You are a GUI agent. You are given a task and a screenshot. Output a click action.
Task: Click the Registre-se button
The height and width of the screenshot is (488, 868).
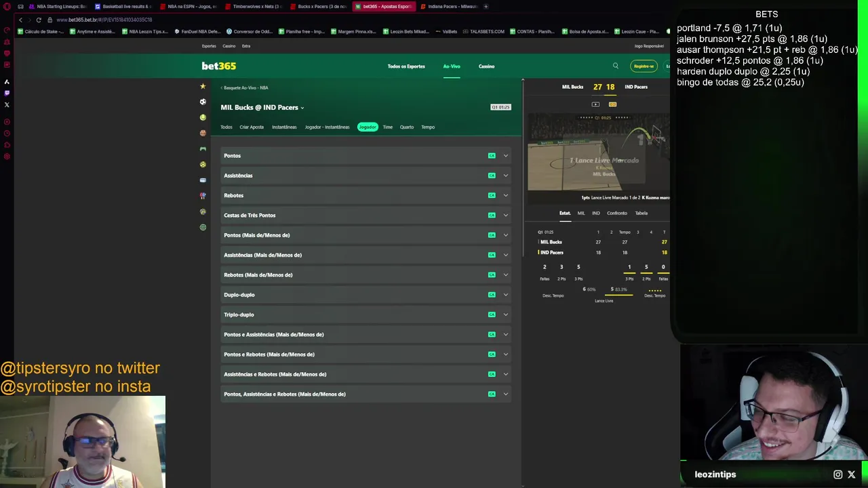644,66
